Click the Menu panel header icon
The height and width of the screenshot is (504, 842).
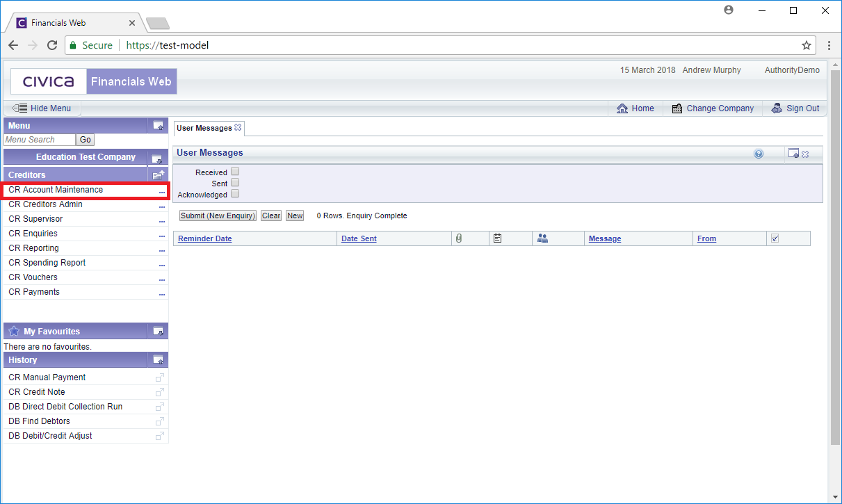(158, 126)
